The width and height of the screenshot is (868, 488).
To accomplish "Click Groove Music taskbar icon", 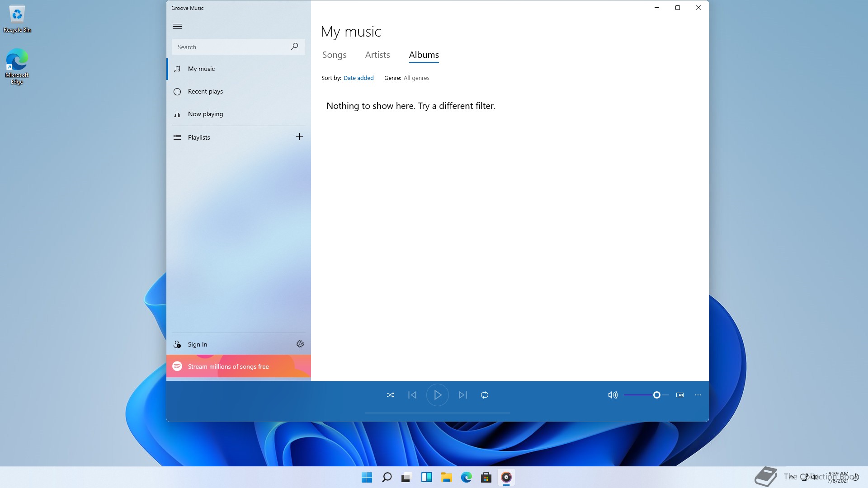I will (506, 477).
